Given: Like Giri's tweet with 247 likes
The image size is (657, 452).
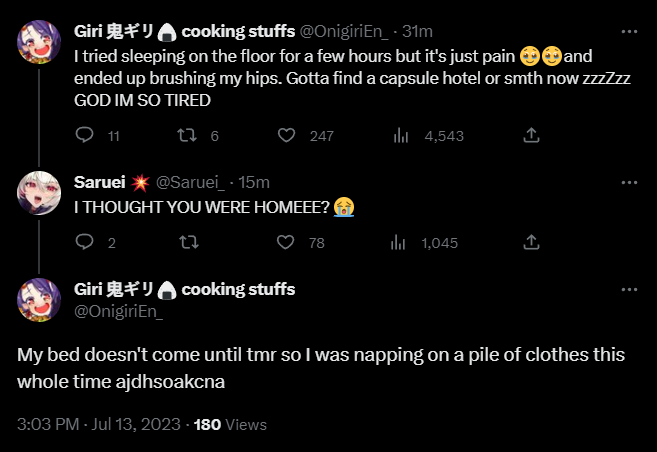Looking at the screenshot, I should click(287, 135).
